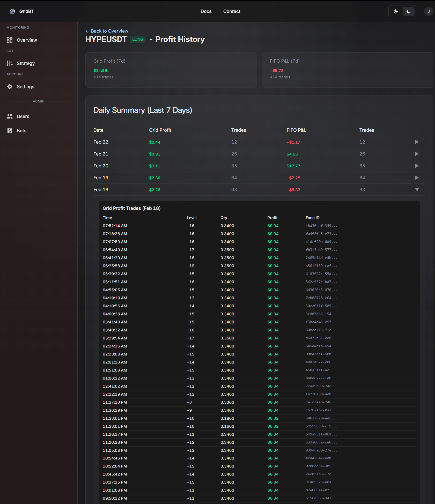Click Grid Profit value $14.96
Viewport: 435px width, 504px height.
(x=100, y=70)
